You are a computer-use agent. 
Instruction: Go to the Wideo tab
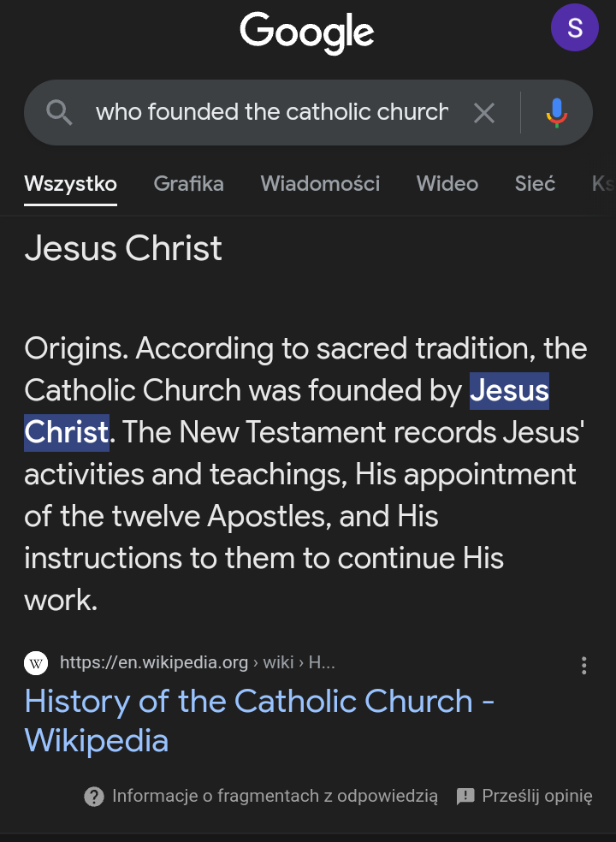point(447,183)
